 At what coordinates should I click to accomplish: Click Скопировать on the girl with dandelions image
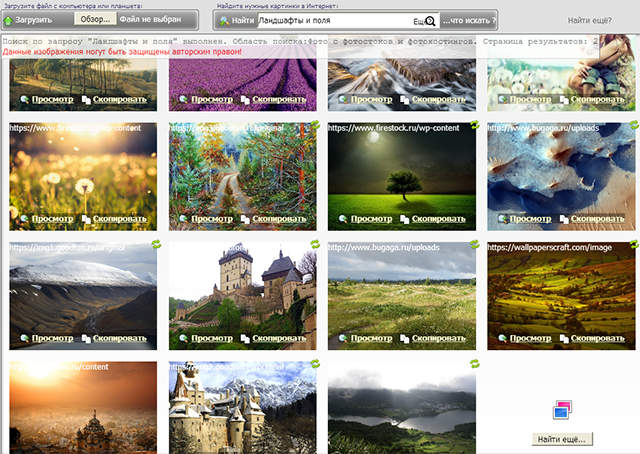point(598,99)
